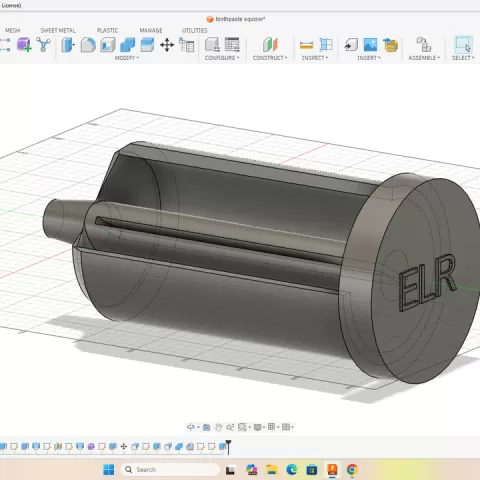Pick the Move/Copy arrows tool in toolbar
The height and width of the screenshot is (480, 480).
coord(167,45)
